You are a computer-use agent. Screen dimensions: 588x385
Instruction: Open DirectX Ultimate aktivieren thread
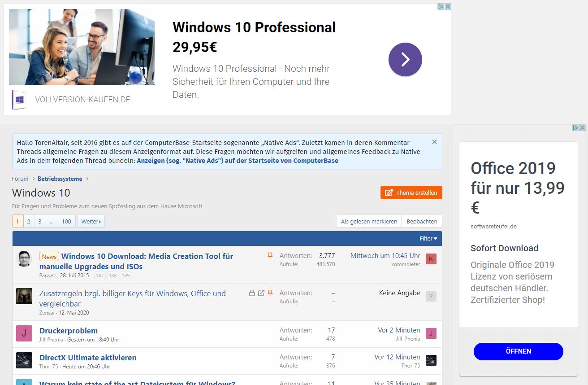click(x=88, y=358)
